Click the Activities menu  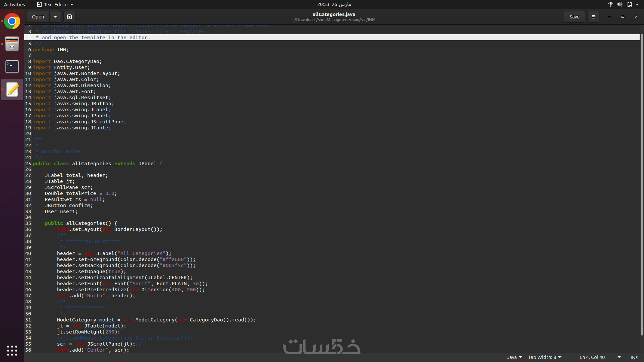(14, 5)
